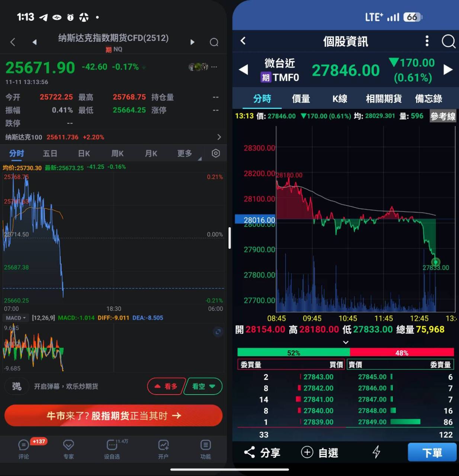Viewport: 459px width, 476px height.
Task: Switch to the K線 tab
Action: click(x=339, y=99)
